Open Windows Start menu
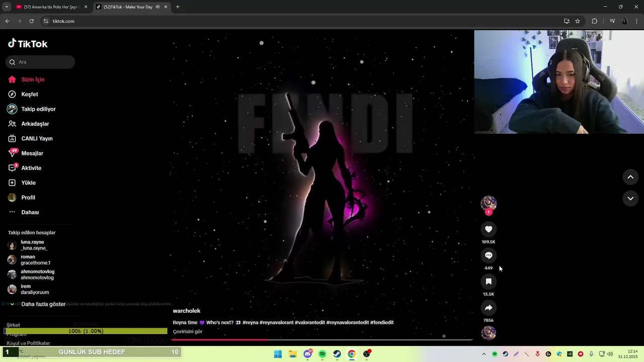The width and height of the screenshot is (644, 362). pos(278,354)
